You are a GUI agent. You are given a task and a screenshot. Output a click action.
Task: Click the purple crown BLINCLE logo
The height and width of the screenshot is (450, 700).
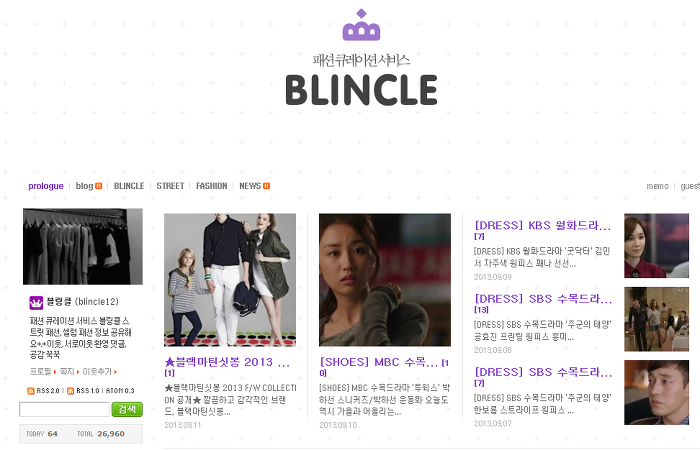point(361,25)
